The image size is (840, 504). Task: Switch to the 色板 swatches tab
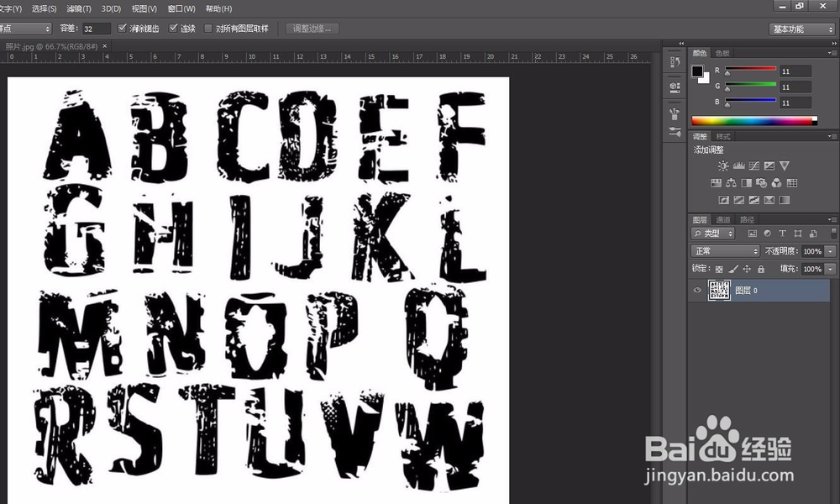(x=722, y=53)
